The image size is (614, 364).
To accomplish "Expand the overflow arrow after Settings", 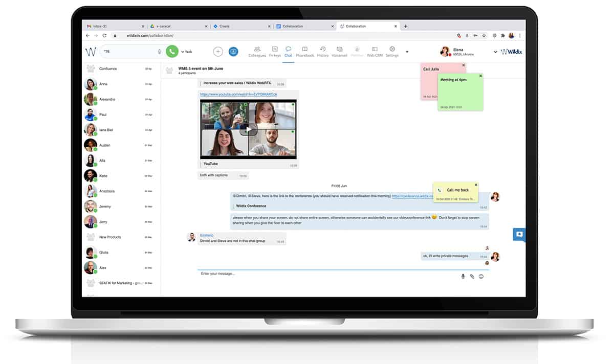I will [x=407, y=52].
